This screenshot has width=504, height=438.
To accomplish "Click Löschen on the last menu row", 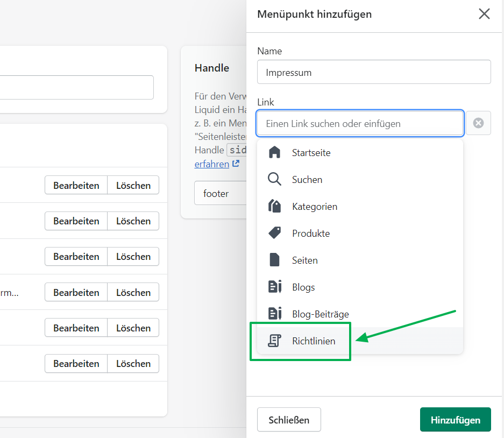I will coord(133,363).
